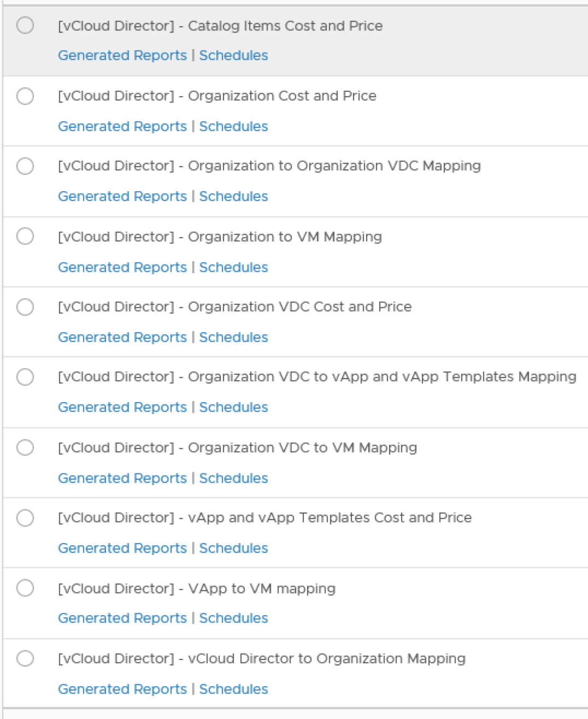The width and height of the screenshot is (588, 719).
Task: Open Schedules for Organization VDC to VM Mapping
Action: coord(233,478)
